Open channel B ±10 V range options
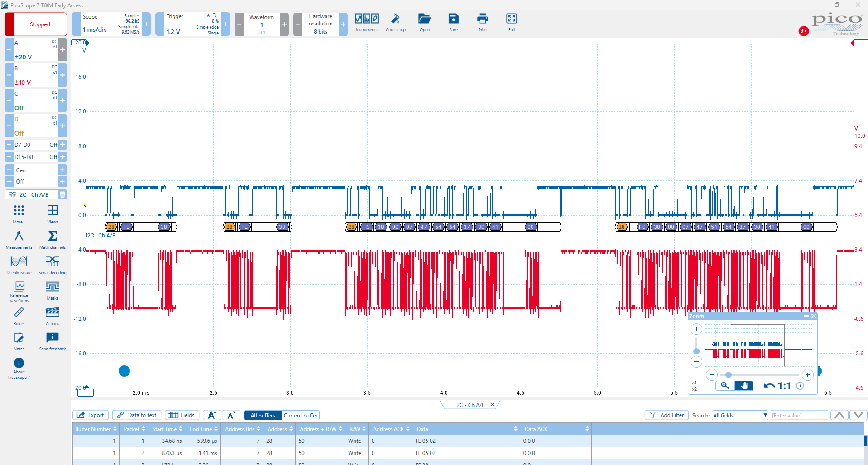This screenshot has width=868, height=465. (x=36, y=75)
